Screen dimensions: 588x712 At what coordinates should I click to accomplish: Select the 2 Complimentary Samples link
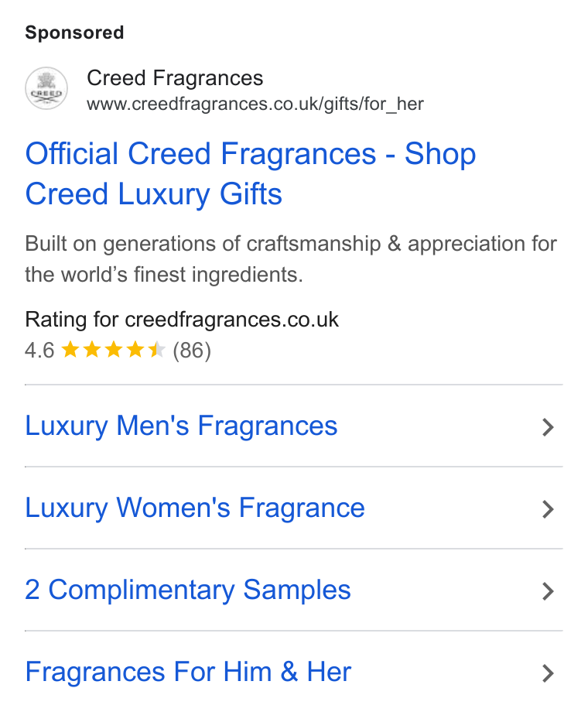point(188,590)
